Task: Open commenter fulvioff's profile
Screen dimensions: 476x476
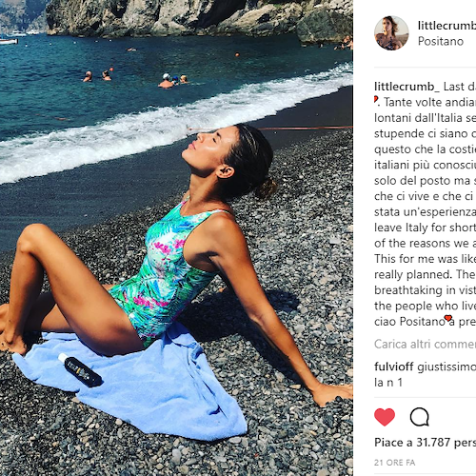Action: [394, 367]
